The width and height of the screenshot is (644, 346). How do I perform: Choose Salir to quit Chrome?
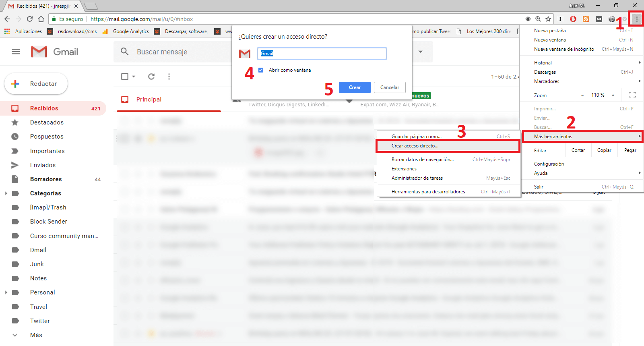point(582,187)
